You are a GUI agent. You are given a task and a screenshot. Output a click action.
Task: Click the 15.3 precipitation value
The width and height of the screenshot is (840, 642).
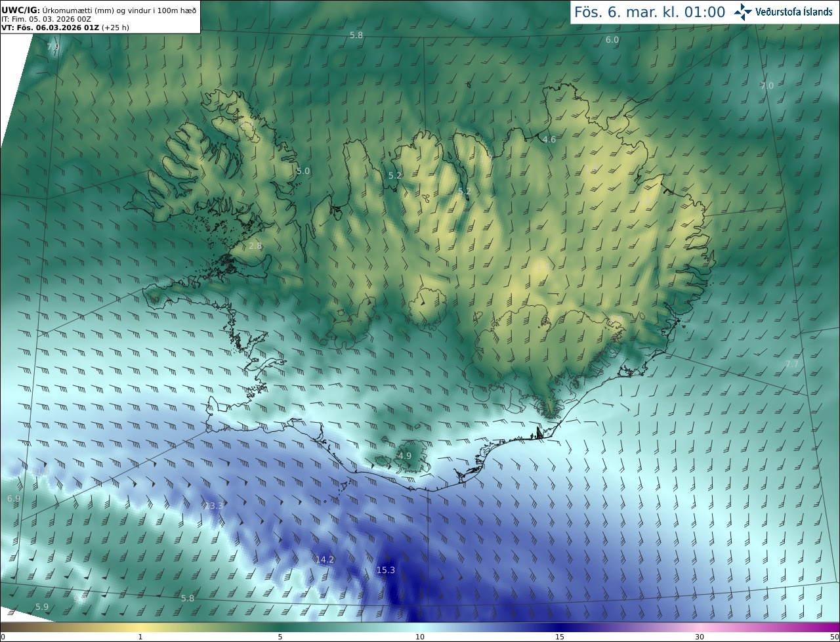(x=386, y=570)
